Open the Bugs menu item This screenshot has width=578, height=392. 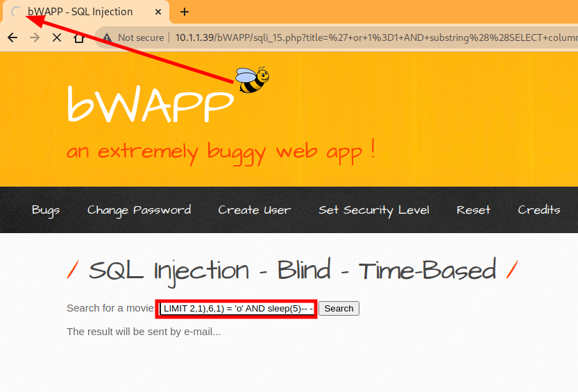click(46, 210)
